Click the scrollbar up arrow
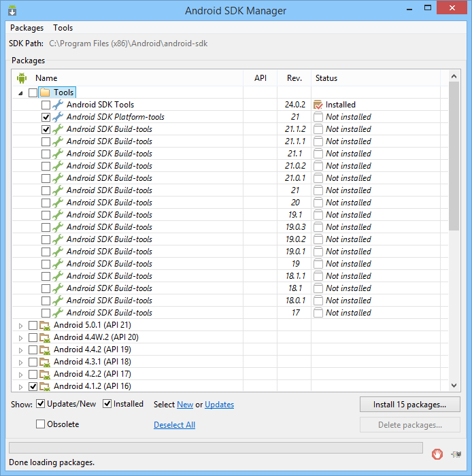 [454, 76]
